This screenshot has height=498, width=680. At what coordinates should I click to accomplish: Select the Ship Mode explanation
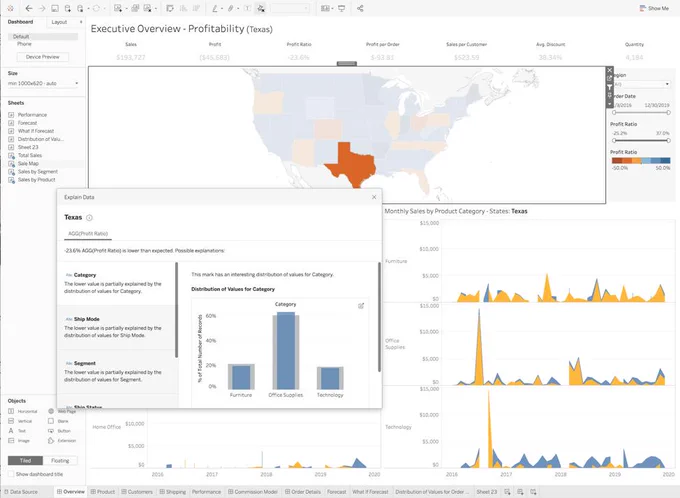pos(116,327)
